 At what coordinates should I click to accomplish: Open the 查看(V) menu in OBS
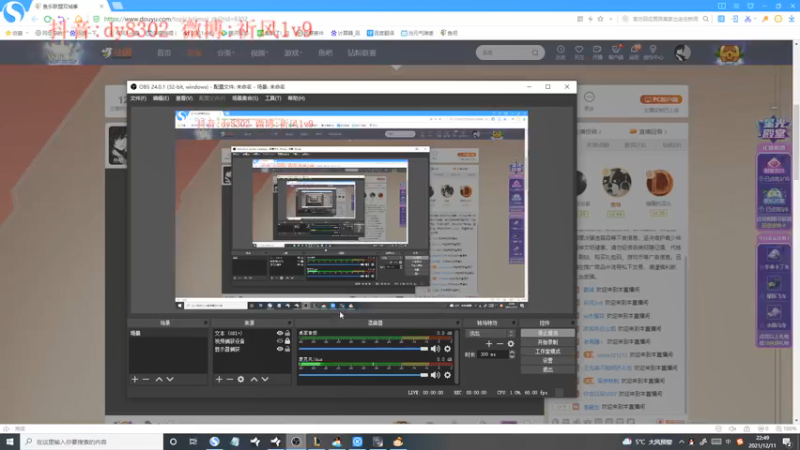tap(184, 98)
